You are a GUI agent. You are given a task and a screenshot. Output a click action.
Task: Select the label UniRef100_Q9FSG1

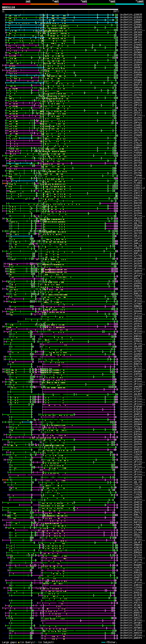131,37
